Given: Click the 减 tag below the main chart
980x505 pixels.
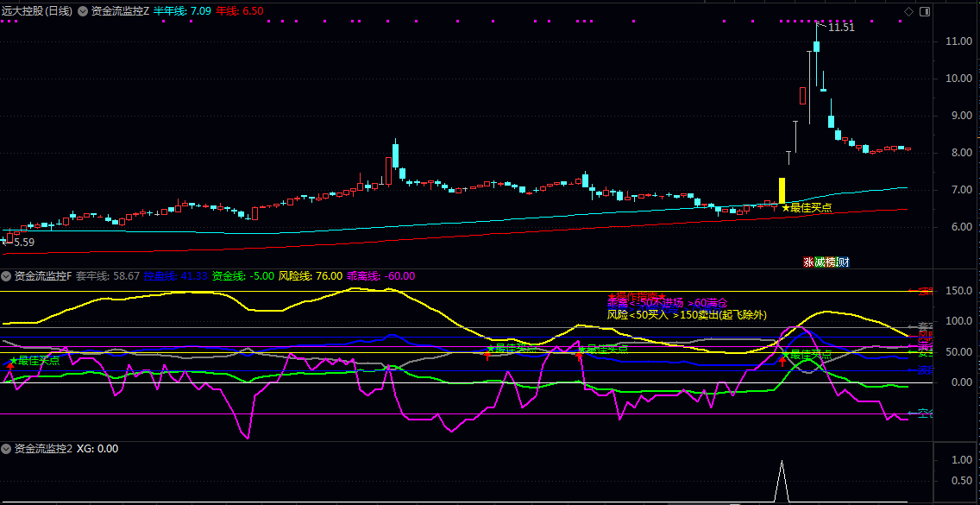Looking at the screenshot, I should coord(820,262).
